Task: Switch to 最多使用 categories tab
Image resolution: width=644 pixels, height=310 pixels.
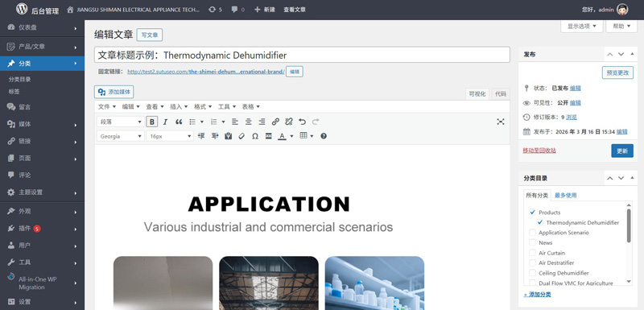Action: 566,196
